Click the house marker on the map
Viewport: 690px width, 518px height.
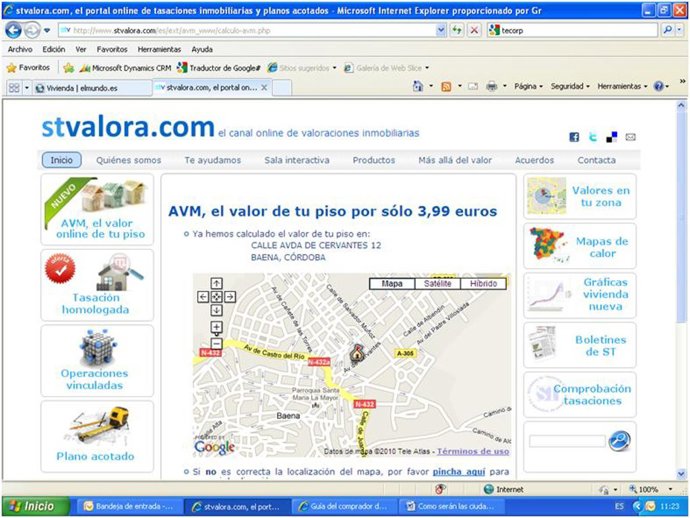pyautogui.click(x=357, y=353)
